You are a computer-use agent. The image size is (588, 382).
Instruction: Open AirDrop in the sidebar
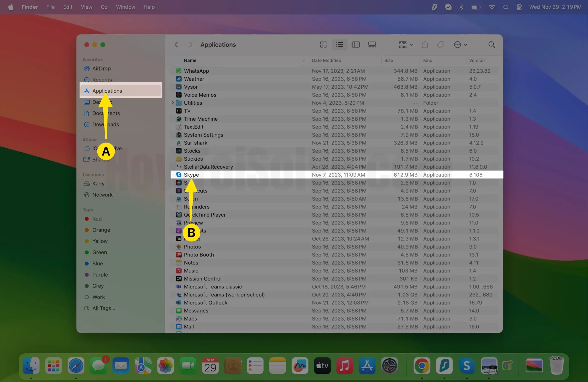(101, 68)
